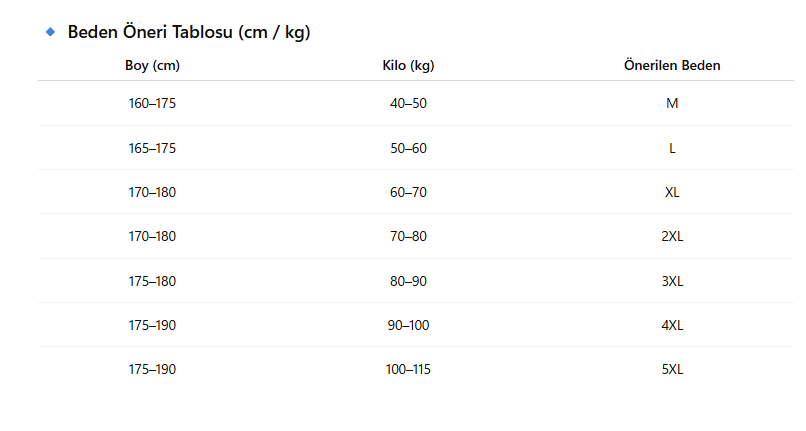This screenshot has height=431, width=806.
Task: Pick the XL size cell
Action: coord(672,192)
